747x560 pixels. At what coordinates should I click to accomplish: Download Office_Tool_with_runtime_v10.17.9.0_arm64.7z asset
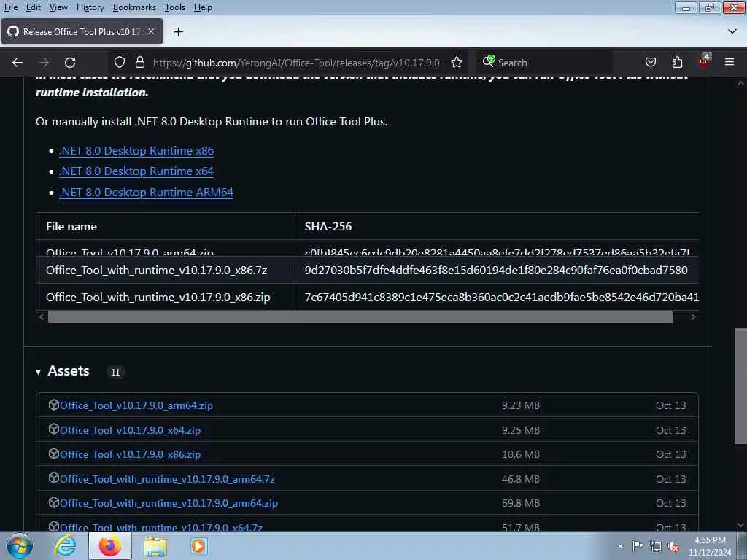click(x=167, y=479)
